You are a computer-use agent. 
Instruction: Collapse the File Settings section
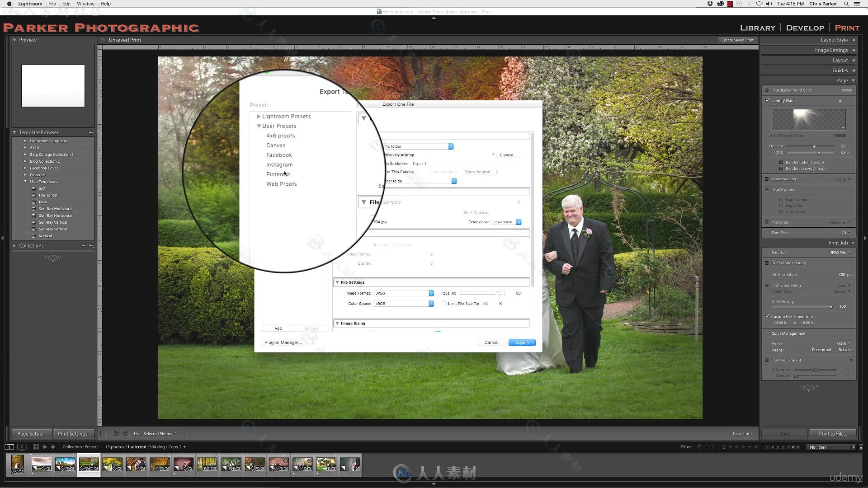[x=337, y=282]
